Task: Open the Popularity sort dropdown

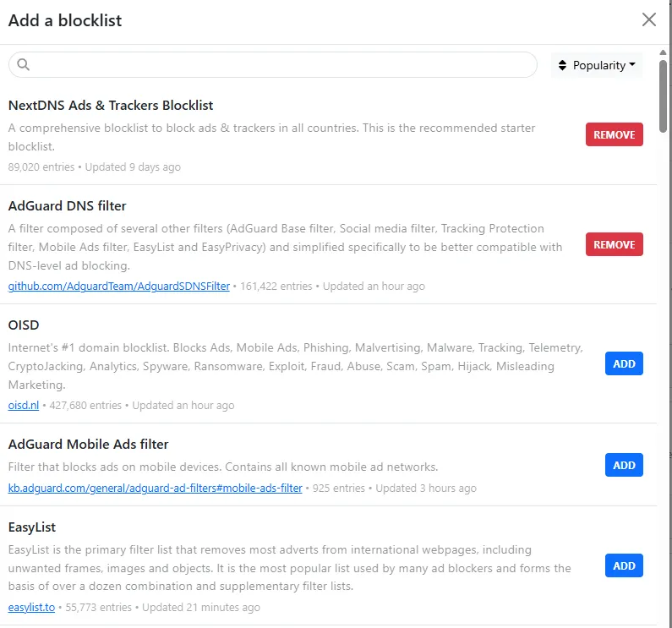Action: point(598,65)
